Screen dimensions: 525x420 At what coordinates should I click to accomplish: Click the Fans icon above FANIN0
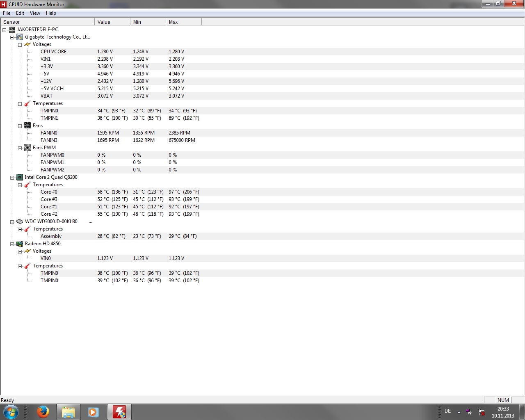click(27, 126)
